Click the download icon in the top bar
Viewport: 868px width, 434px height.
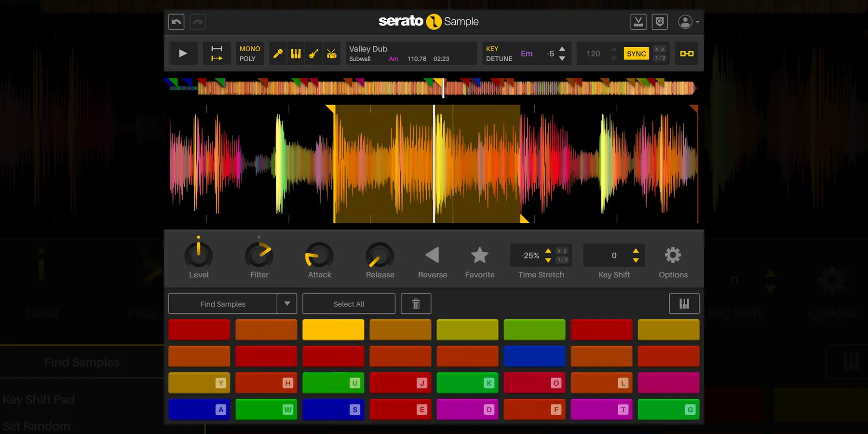pos(638,22)
